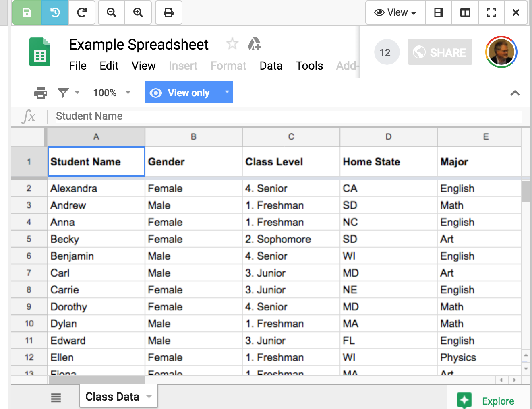Click the top toolbar print icon

click(169, 13)
